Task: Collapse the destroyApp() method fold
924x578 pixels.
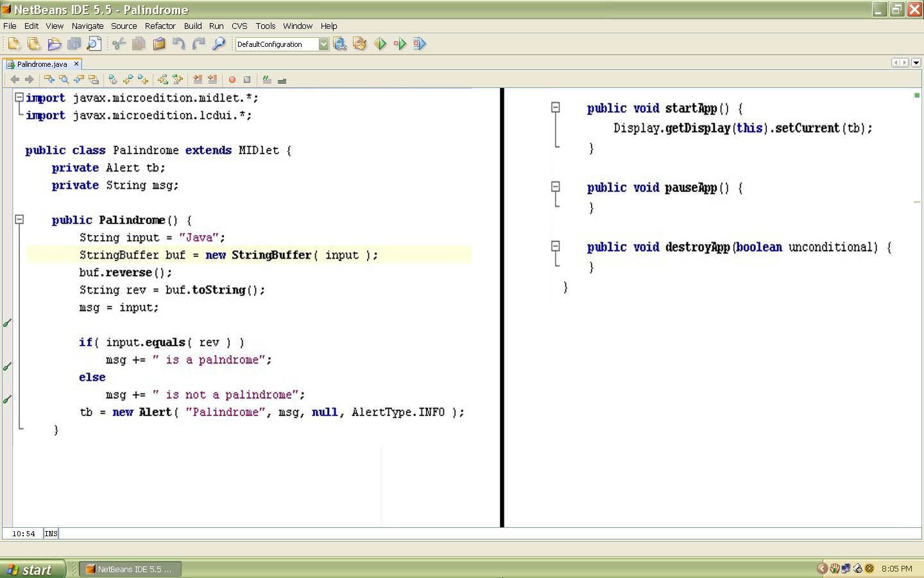Action: [556, 246]
